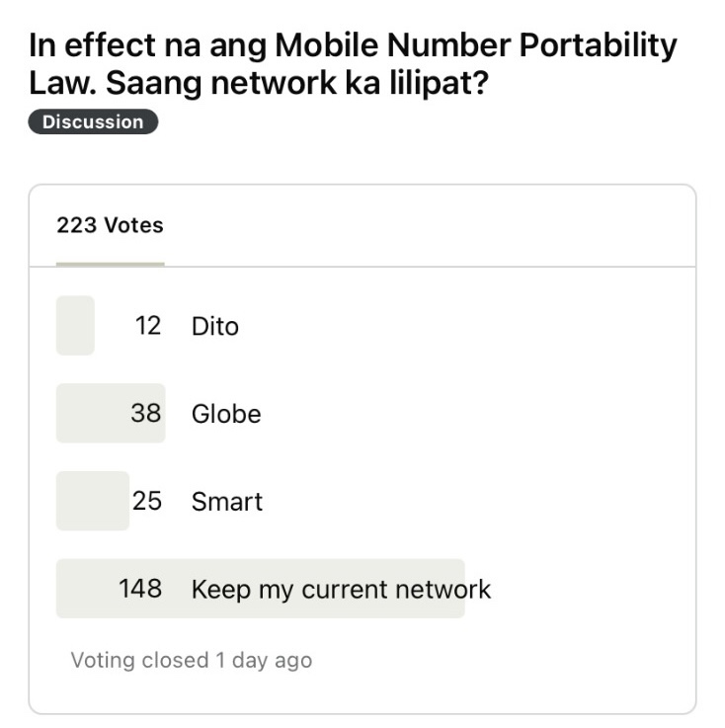Click the vote count "148"
The image size is (725, 728).
click(x=140, y=590)
